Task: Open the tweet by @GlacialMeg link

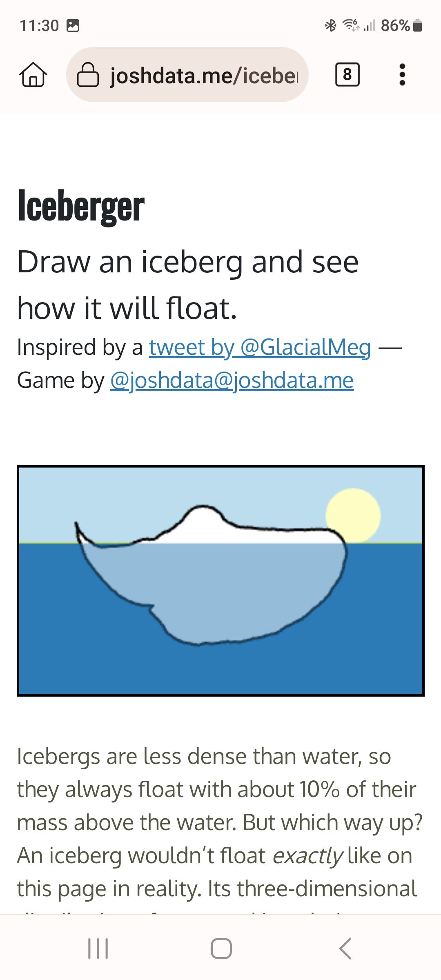Action: point(260,347)
